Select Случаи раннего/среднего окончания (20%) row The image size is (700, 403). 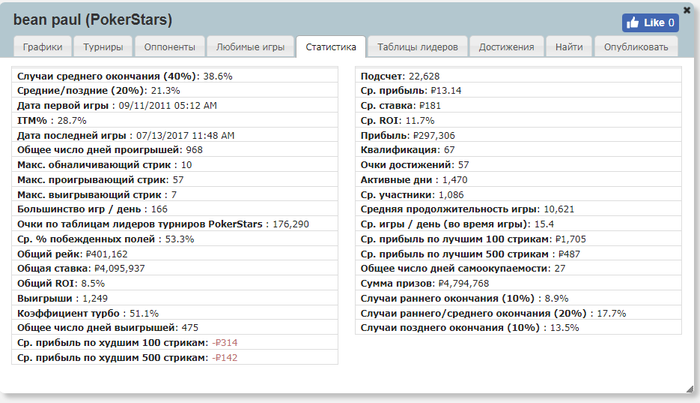point(518,313)
